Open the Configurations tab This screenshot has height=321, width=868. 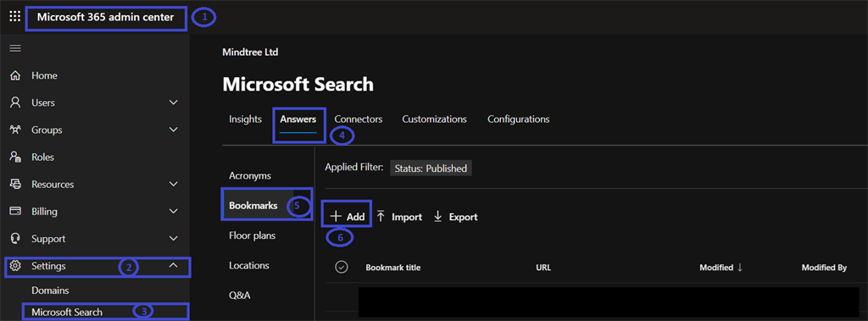(519, 119)
